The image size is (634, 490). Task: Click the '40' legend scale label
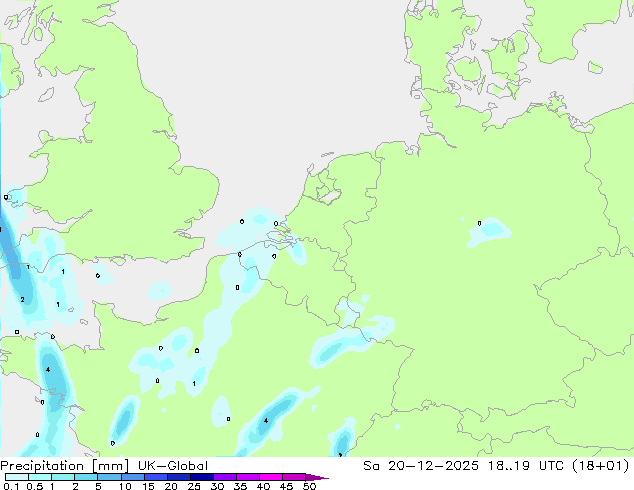263,486
